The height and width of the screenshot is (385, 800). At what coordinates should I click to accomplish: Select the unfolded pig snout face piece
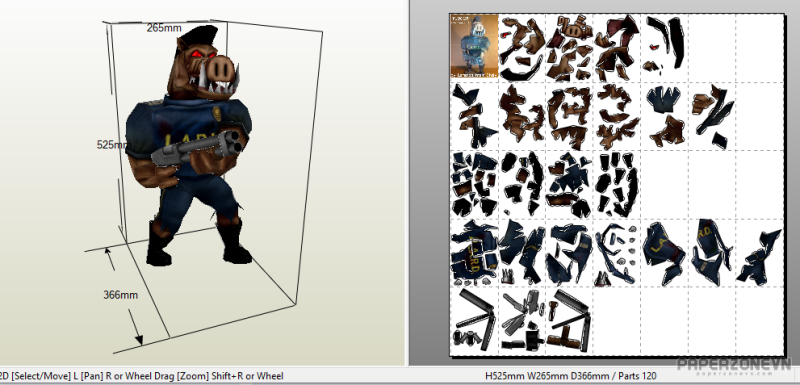pyautogui.click(x=573, y=28)
